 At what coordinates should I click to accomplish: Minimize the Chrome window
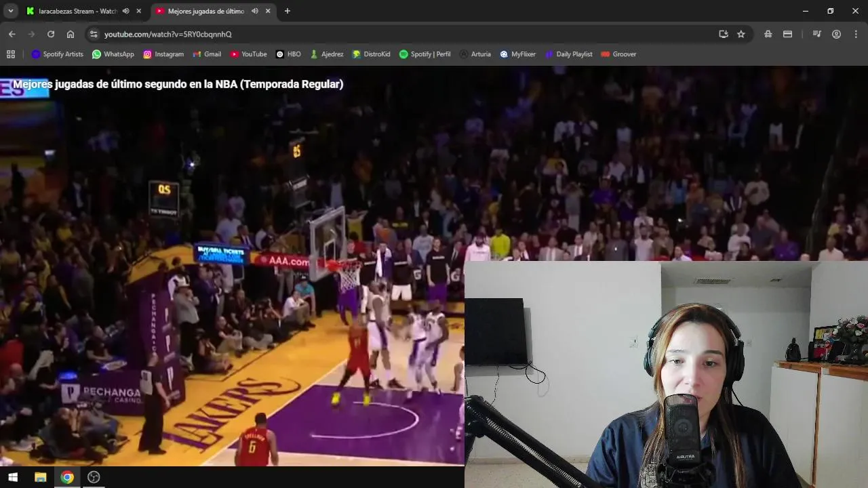coord(806,11)
